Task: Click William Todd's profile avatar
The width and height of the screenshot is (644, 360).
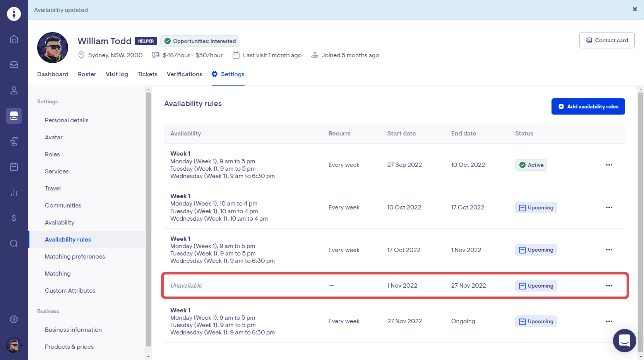Action: [x=53, y=48]
